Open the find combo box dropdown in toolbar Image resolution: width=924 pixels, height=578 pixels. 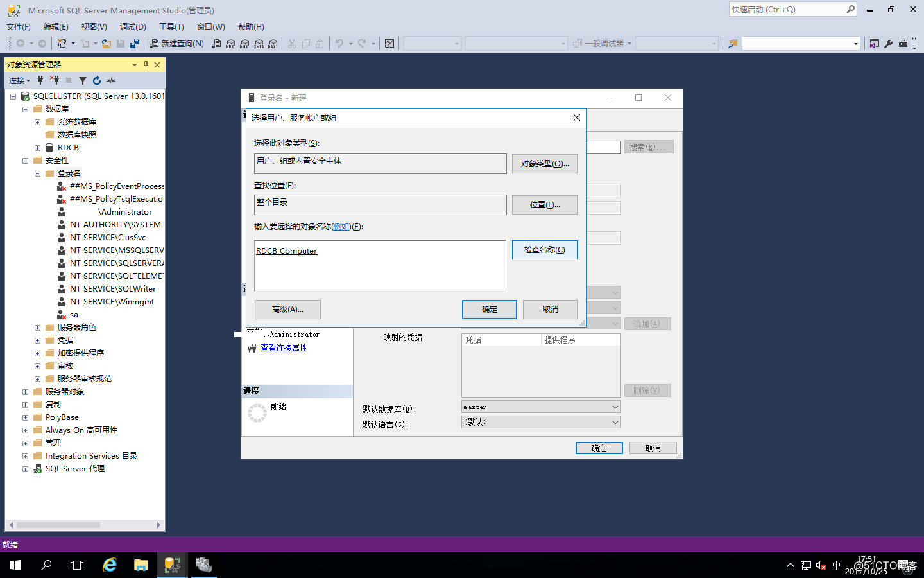coord(855,44)
